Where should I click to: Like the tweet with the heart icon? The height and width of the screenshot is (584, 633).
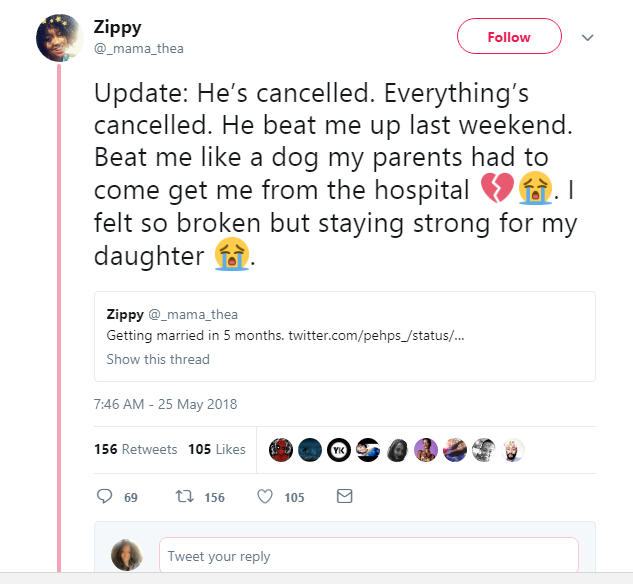point(265,496)
